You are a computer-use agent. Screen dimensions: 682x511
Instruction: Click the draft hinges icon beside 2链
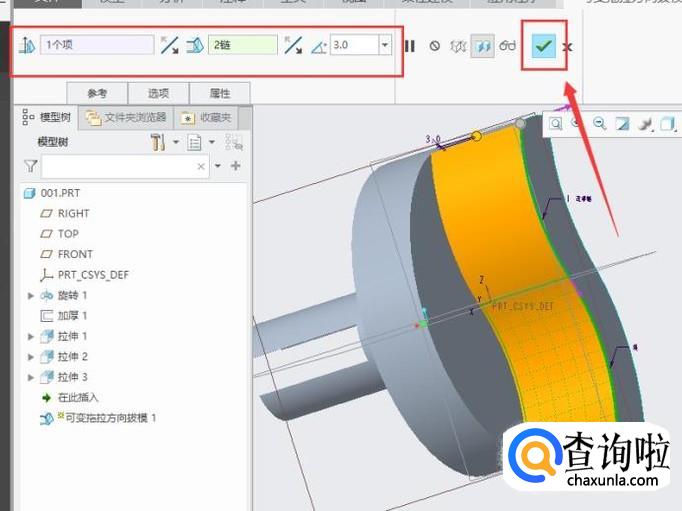195,45
